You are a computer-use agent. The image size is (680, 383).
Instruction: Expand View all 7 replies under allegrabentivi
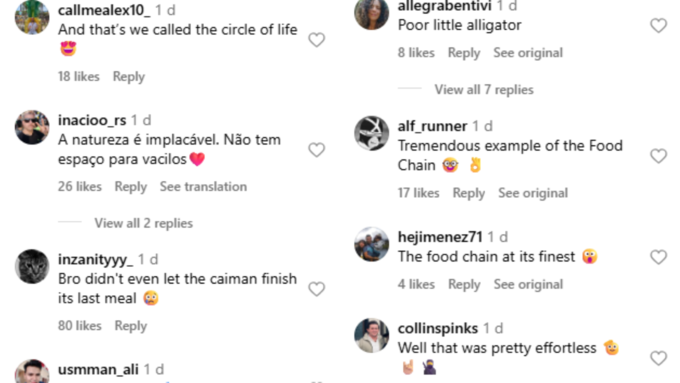pos(484,89)
